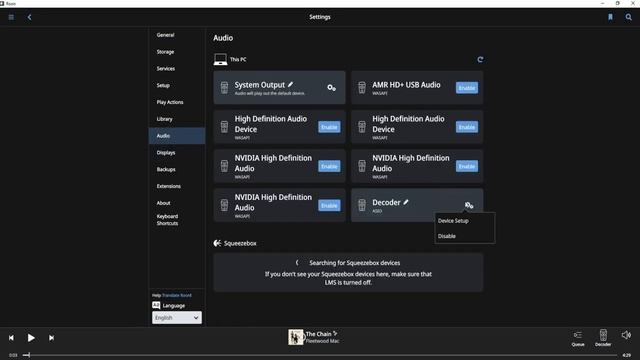
Task: Go back using the back arrow
Action: pyautogui.click(x=29, y=17)
